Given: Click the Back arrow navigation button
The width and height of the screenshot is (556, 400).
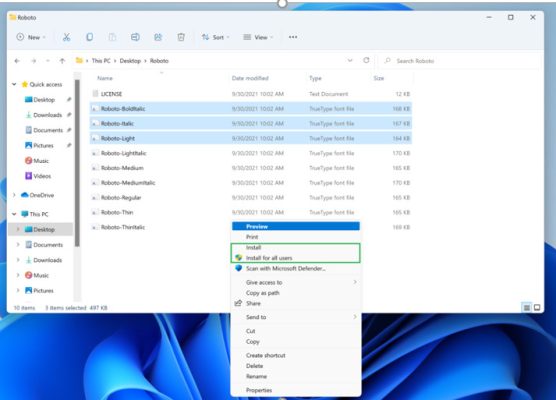Looking at the screenshot, I should tap(17, 61).
